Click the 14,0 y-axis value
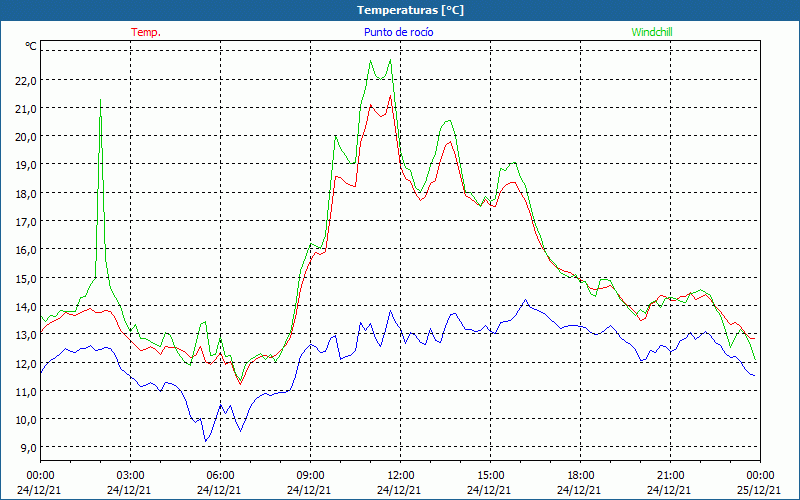The height and width of the screenshot is (500, 800). (27, 307)
